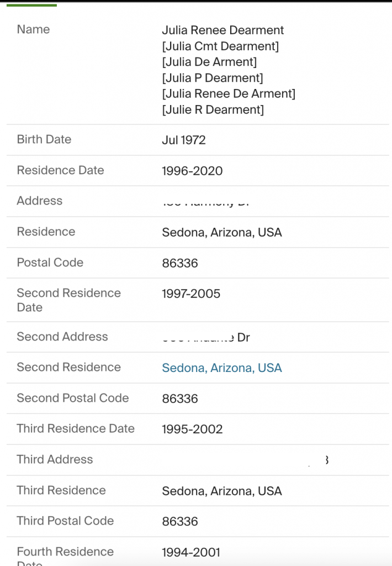Click the Julie R Dearment alias
The height and width of the screenshot is (566, 392).
tap(213, 110)
